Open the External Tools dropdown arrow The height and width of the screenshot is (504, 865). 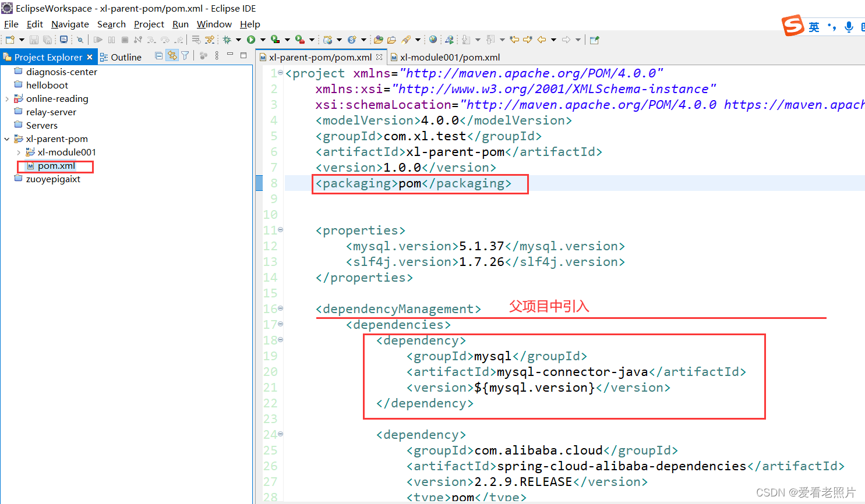(x=312, y=40)
